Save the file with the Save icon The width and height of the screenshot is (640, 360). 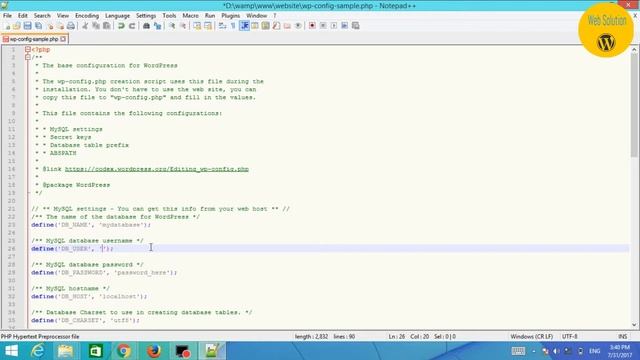point(27,26)
